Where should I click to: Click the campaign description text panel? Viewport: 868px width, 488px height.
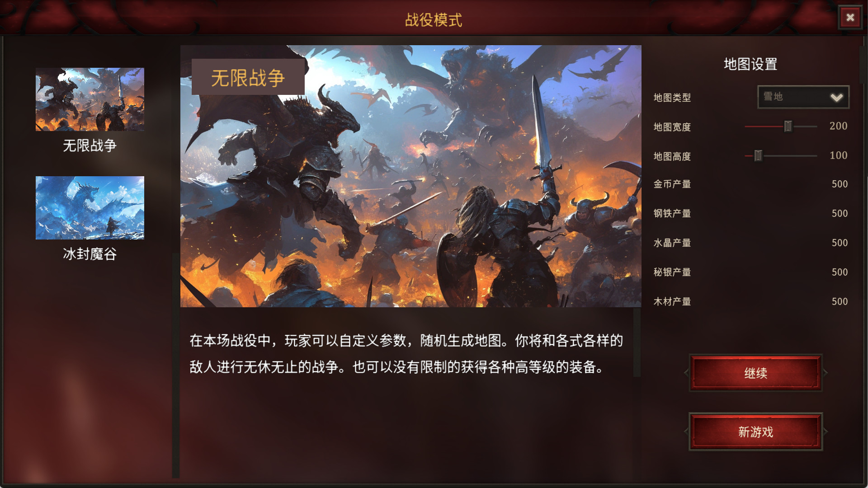coord(406,354)
